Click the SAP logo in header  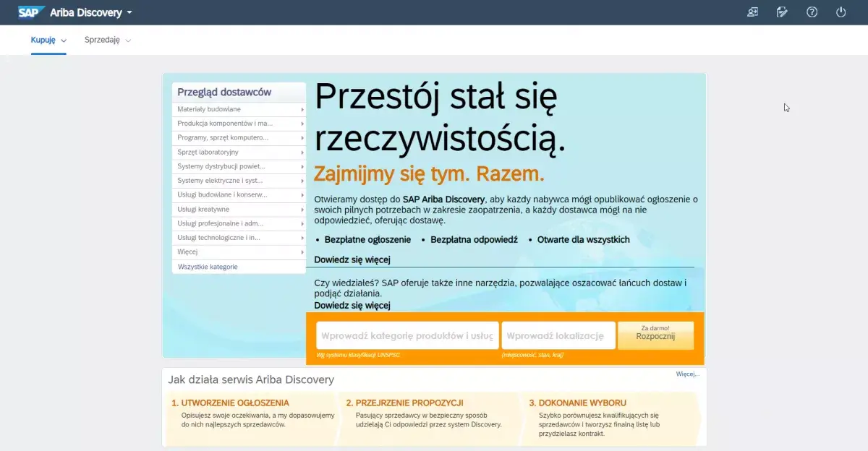click(31, 12)
